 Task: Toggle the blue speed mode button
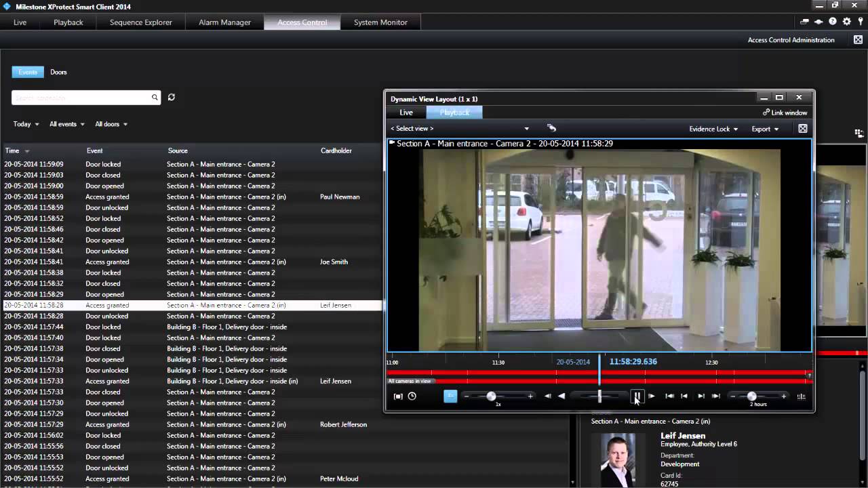(450, 396)
